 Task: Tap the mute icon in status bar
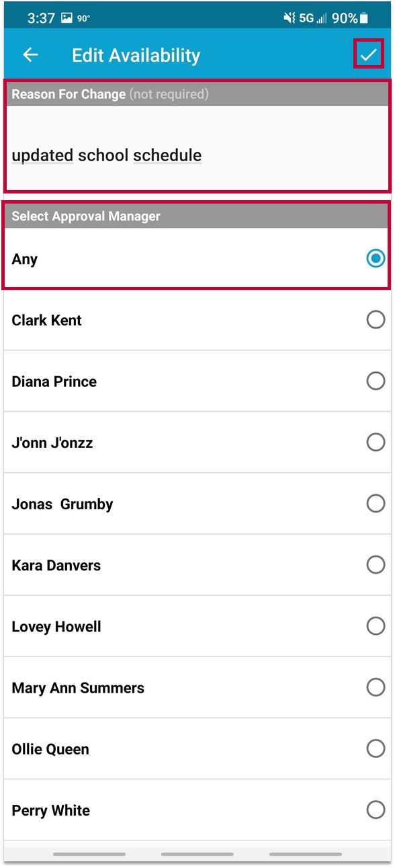290,18
